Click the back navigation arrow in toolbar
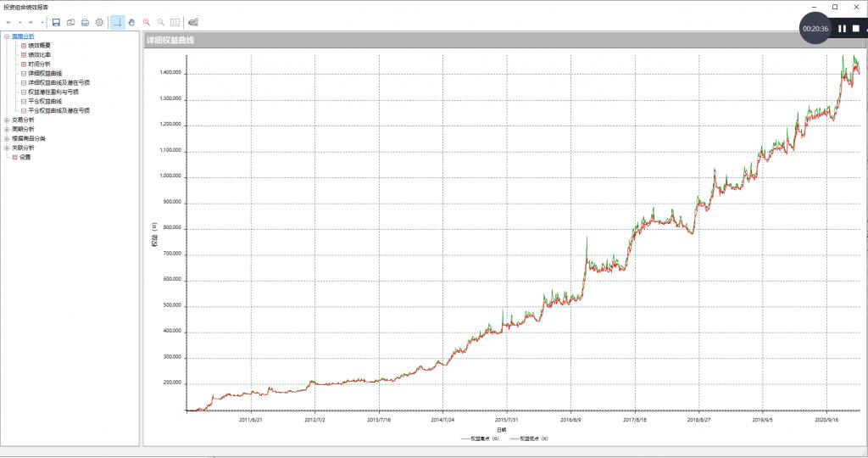Image resolution: width=868 pixels, height=458 pixels. (x=8, y=23)
